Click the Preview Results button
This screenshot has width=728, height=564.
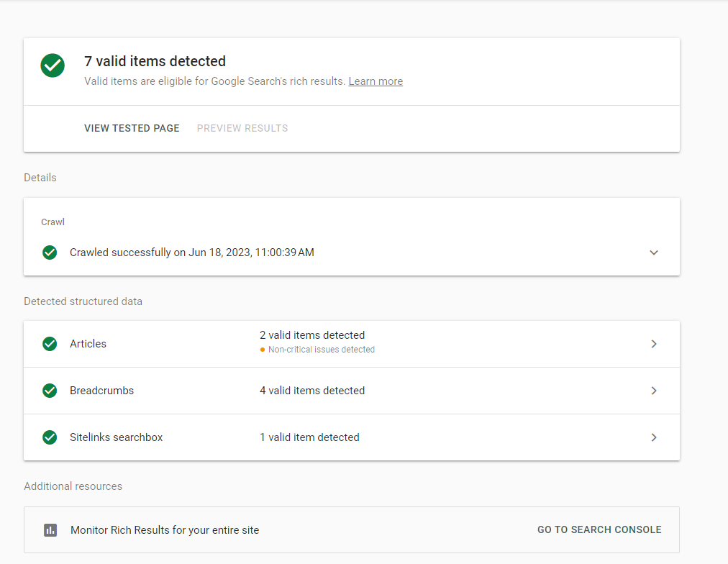click(242, 128)
